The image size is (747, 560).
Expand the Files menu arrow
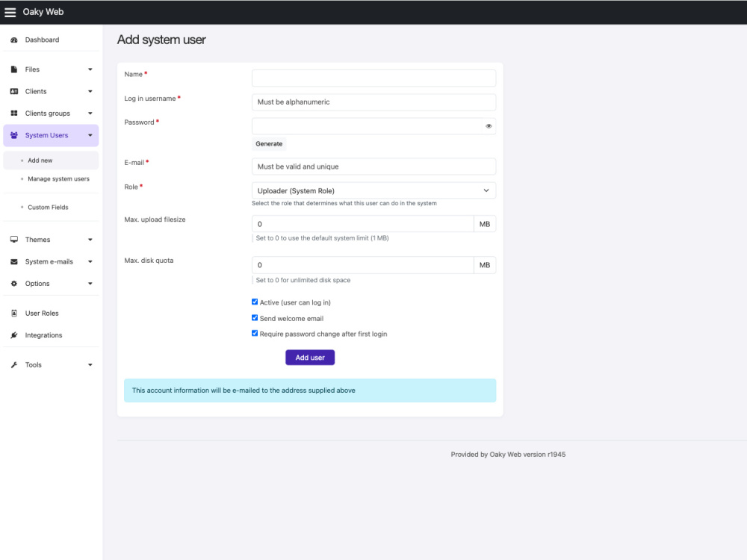[x=90, y=69]
